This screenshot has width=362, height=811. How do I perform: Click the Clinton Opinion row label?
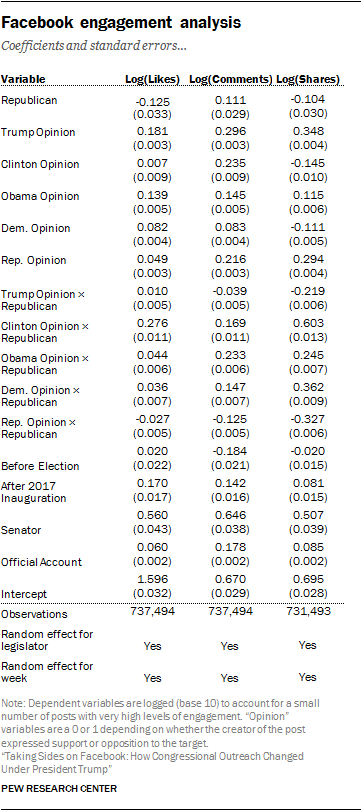point(40,164)
